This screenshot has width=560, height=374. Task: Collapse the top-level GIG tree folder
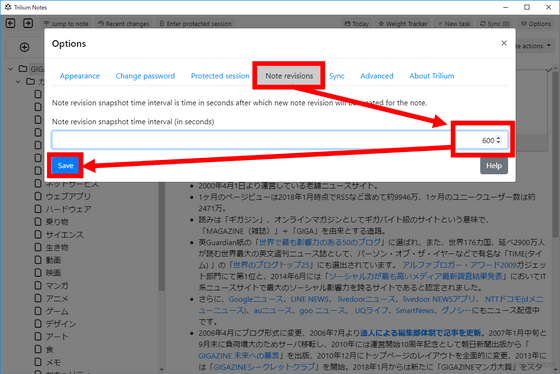tap(11, 69)
